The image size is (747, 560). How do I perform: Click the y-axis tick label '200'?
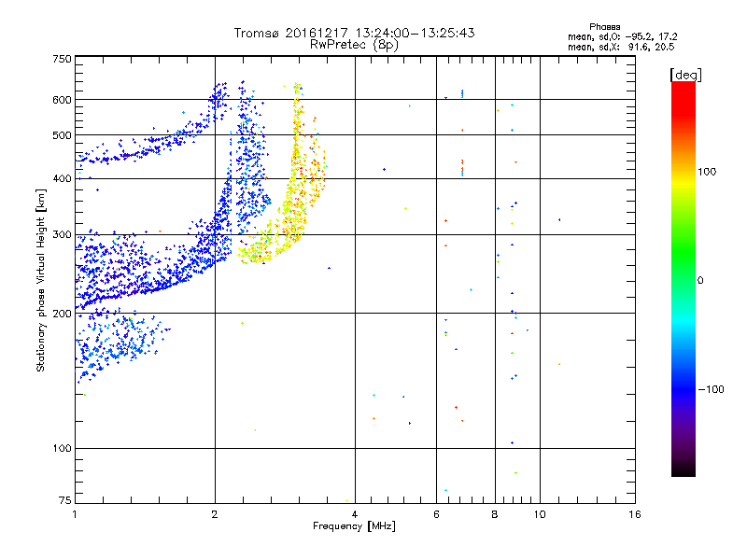[63, 314]
